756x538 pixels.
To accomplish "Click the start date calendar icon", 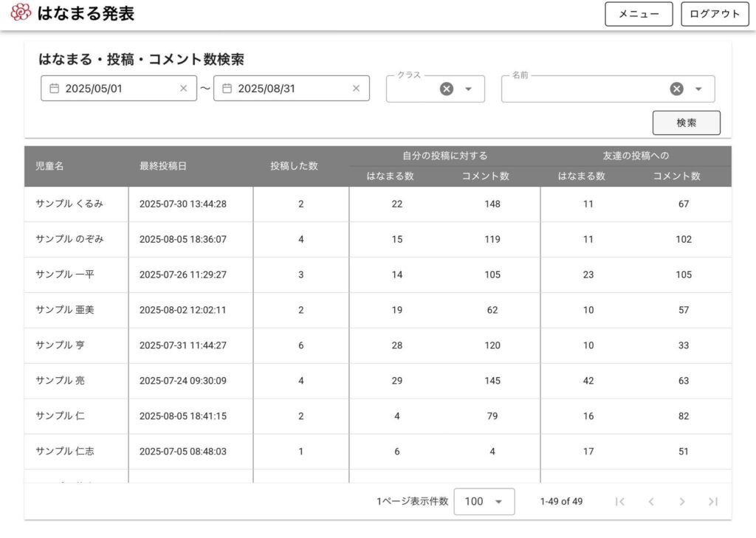I will pos(54,89).
